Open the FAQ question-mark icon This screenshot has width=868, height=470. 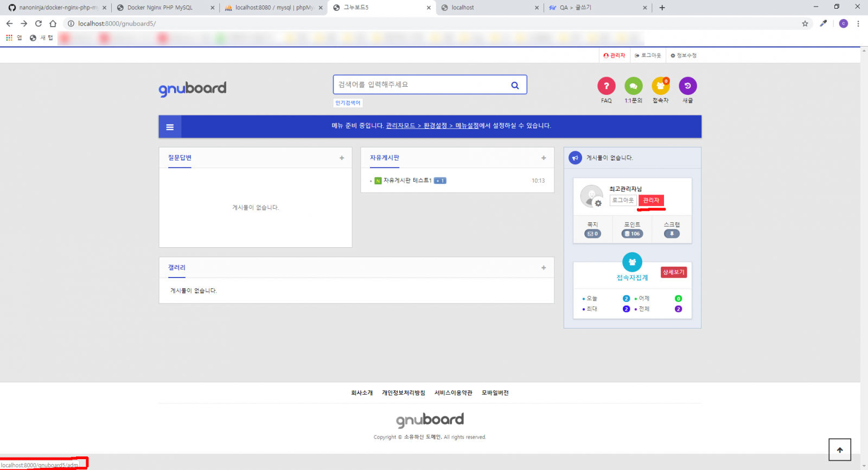[606, 86]
